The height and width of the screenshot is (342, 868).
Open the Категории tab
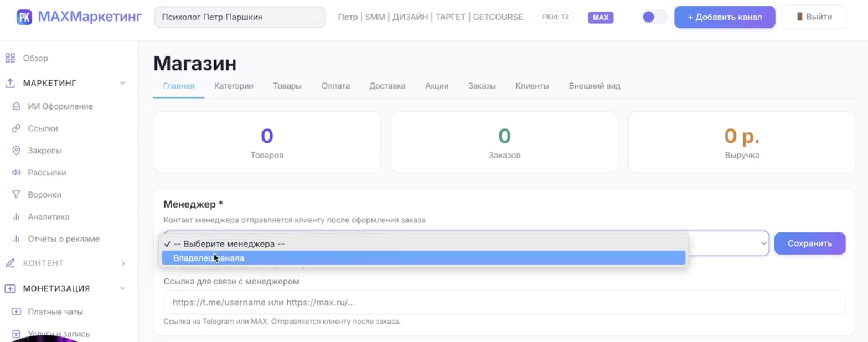click(234, 86)
